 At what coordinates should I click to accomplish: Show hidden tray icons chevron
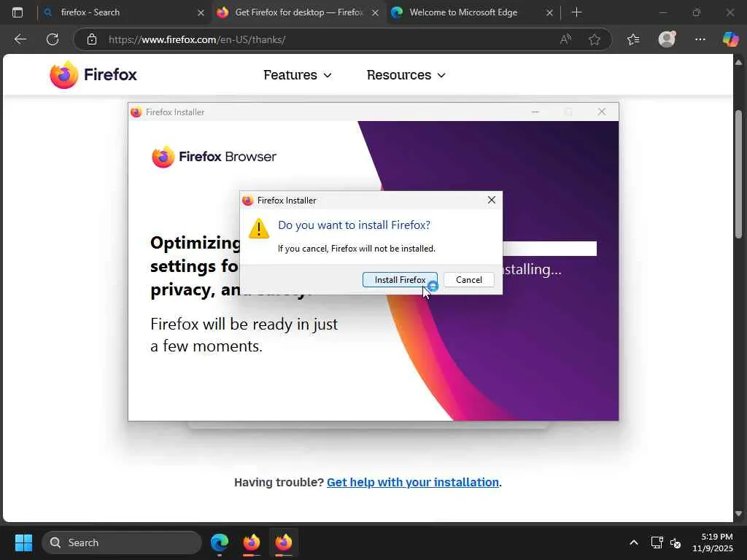[x=634, y=542]
